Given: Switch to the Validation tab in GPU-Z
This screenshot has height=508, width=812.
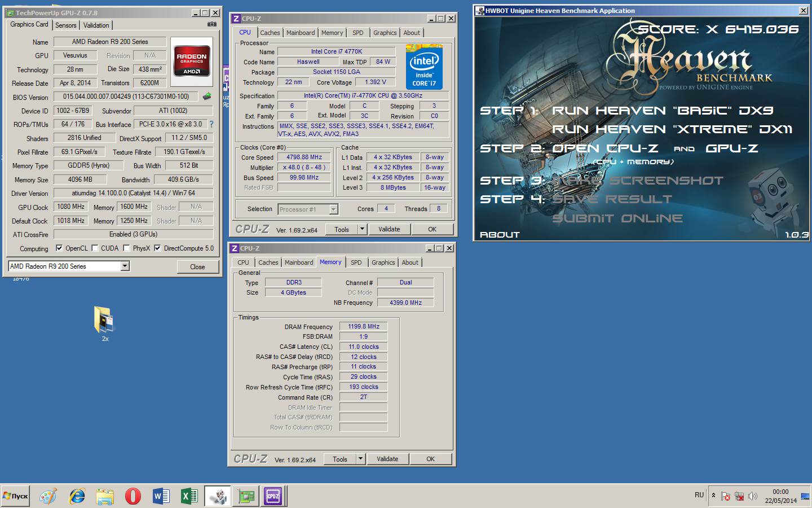Looking at the screenshot, I should 96,25.
